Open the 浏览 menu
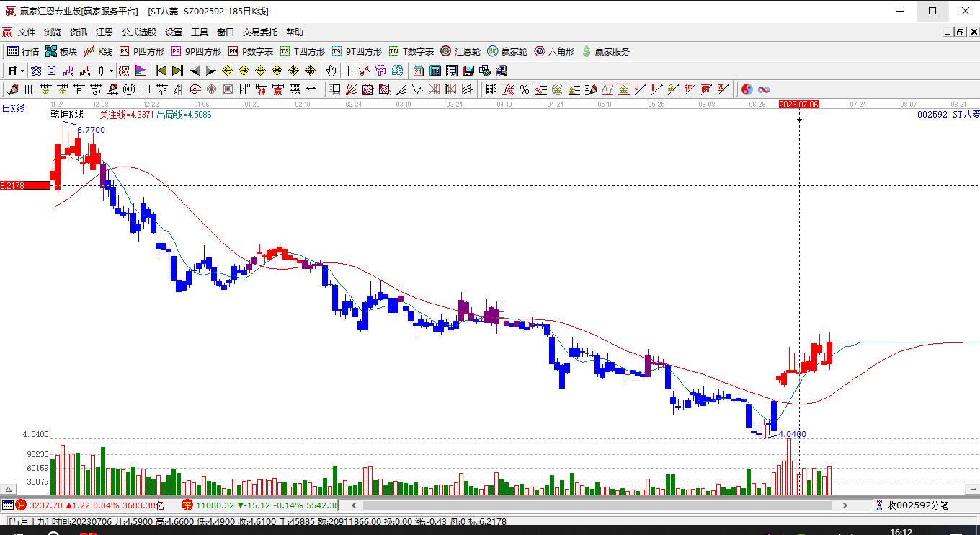Screen dimensions: 980x535 click(53, 32)
